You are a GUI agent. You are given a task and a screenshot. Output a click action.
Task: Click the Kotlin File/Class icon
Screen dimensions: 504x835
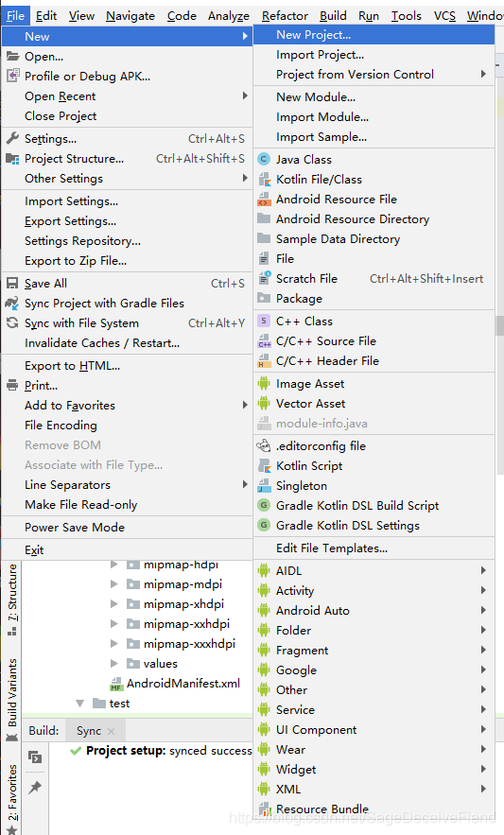pos(264,180)
